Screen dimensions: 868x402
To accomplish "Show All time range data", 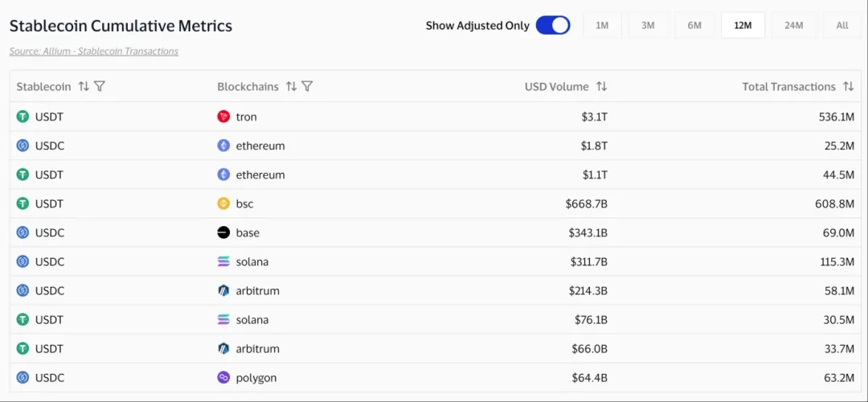I will [842, 26].
